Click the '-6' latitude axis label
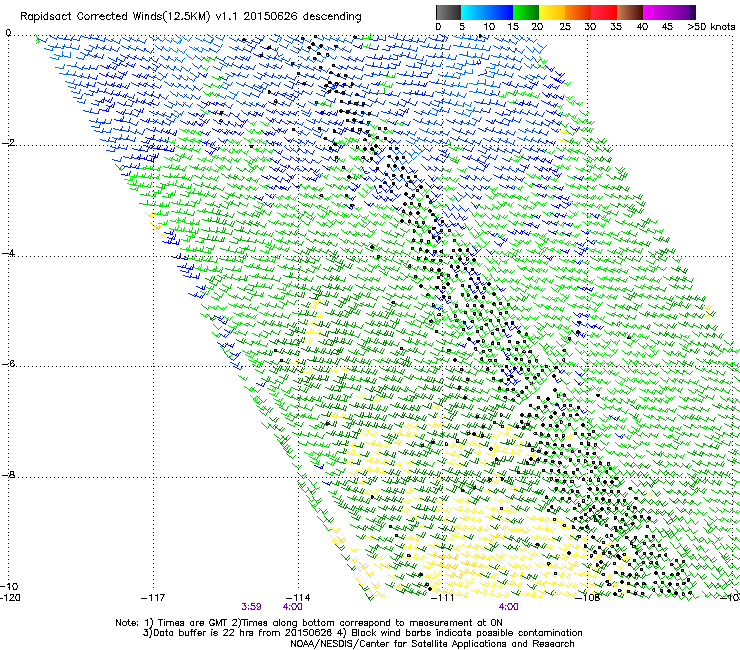740x650 pixels. (9, 363)
